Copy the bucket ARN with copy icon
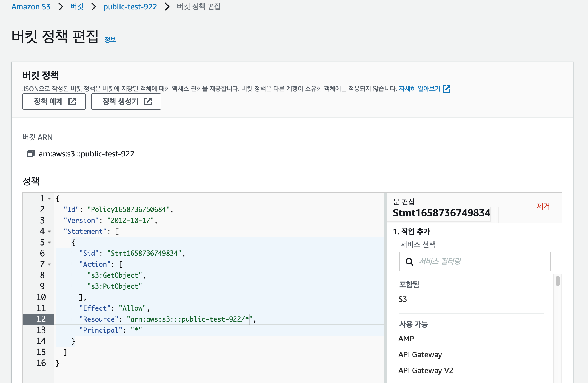 tap(30, 154)
